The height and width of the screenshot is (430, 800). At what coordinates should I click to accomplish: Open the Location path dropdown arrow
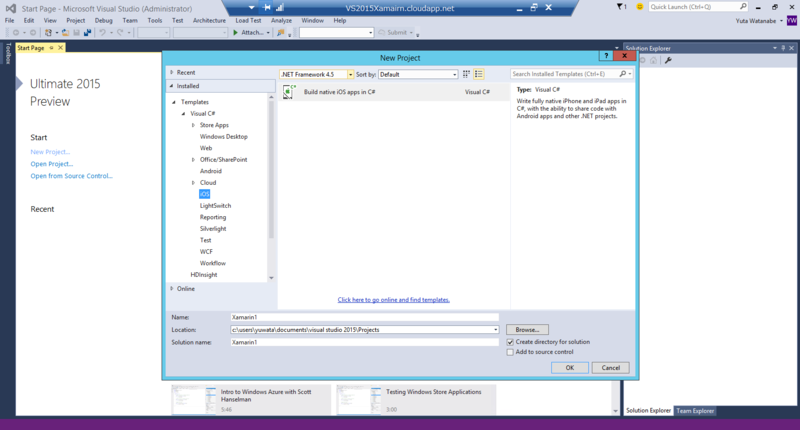[495, 330]
